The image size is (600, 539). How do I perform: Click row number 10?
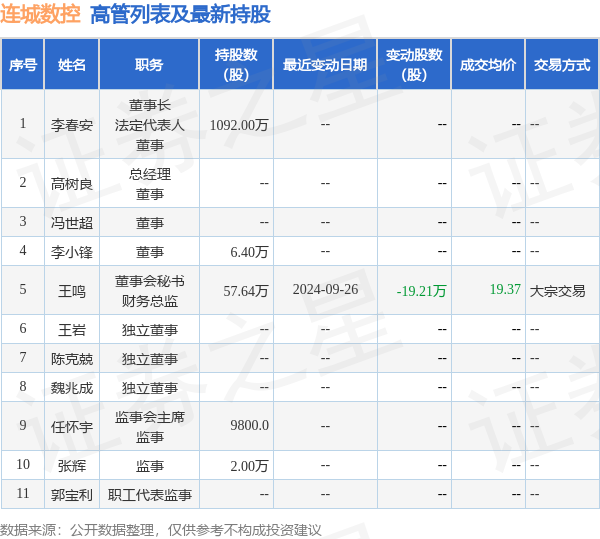tap(23, 464)
